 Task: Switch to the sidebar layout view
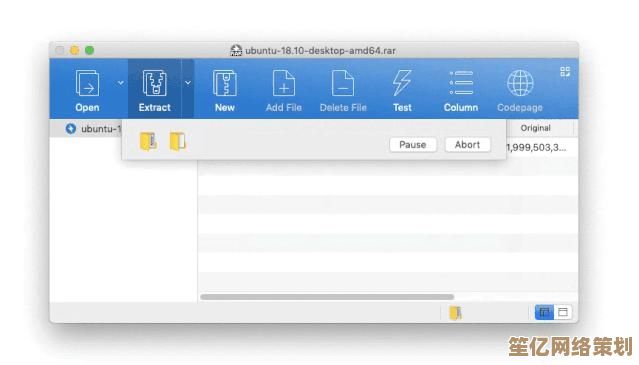[544, 312]
